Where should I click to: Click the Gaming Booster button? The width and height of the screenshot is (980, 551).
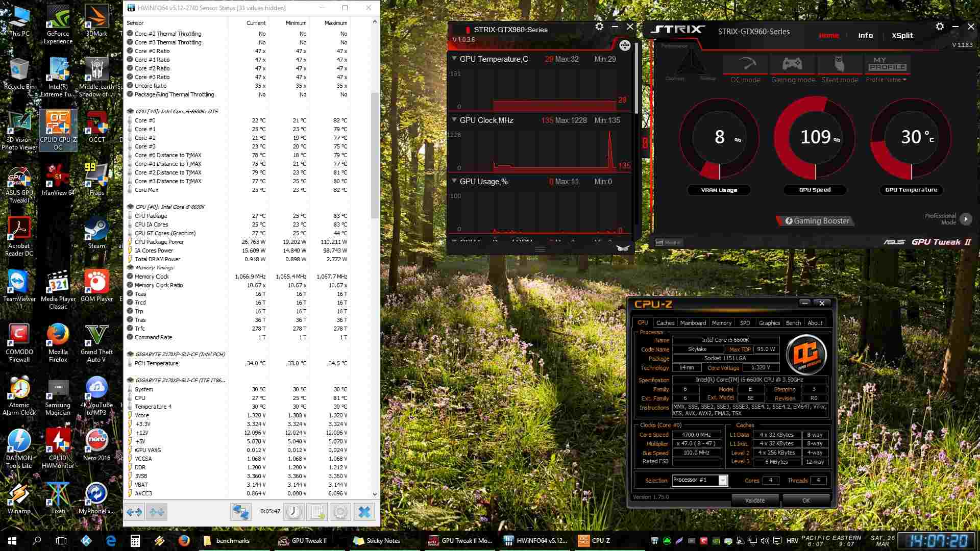816,221
